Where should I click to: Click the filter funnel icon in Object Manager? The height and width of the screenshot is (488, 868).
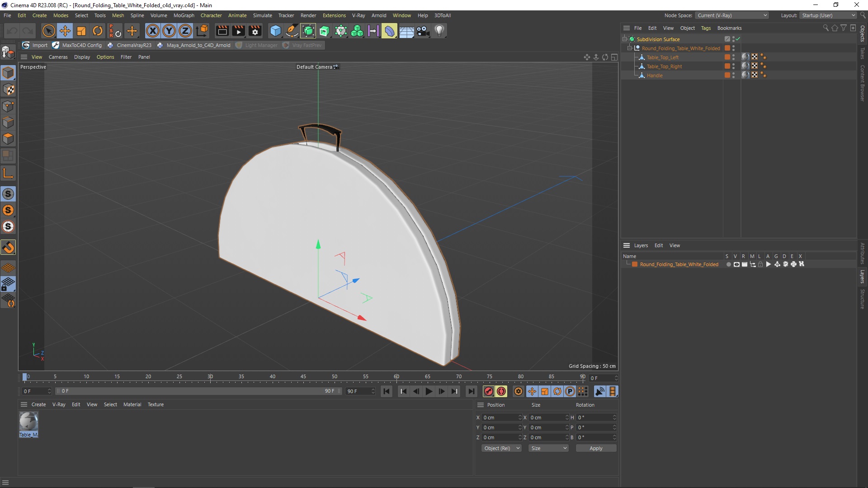pyautogui.click(x=844, y=28)
